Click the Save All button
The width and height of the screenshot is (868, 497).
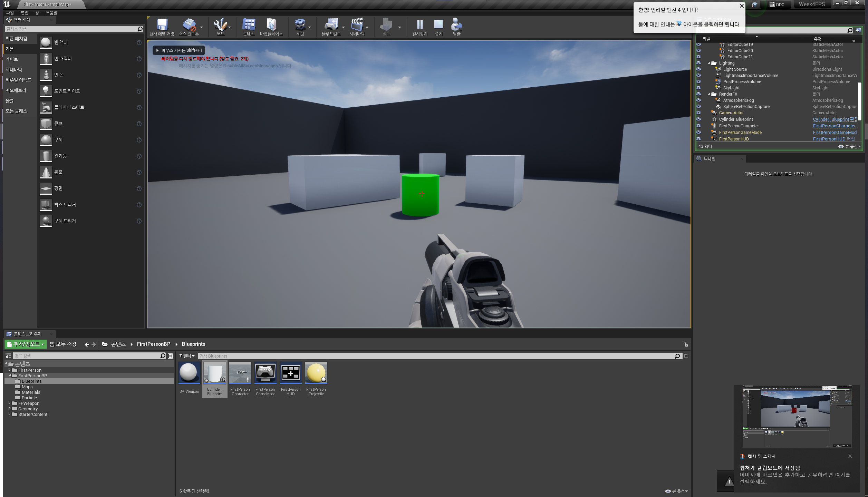click(63, 344)
